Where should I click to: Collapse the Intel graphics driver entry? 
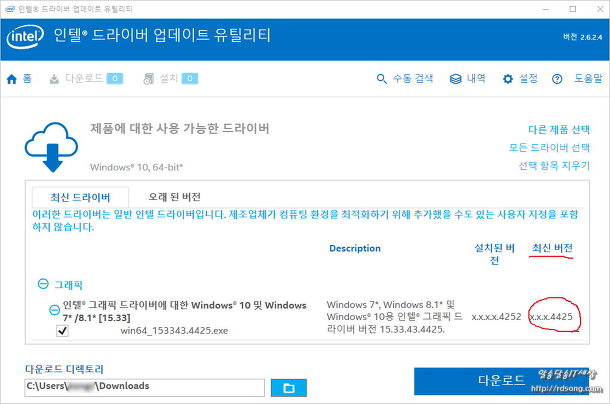55,309
